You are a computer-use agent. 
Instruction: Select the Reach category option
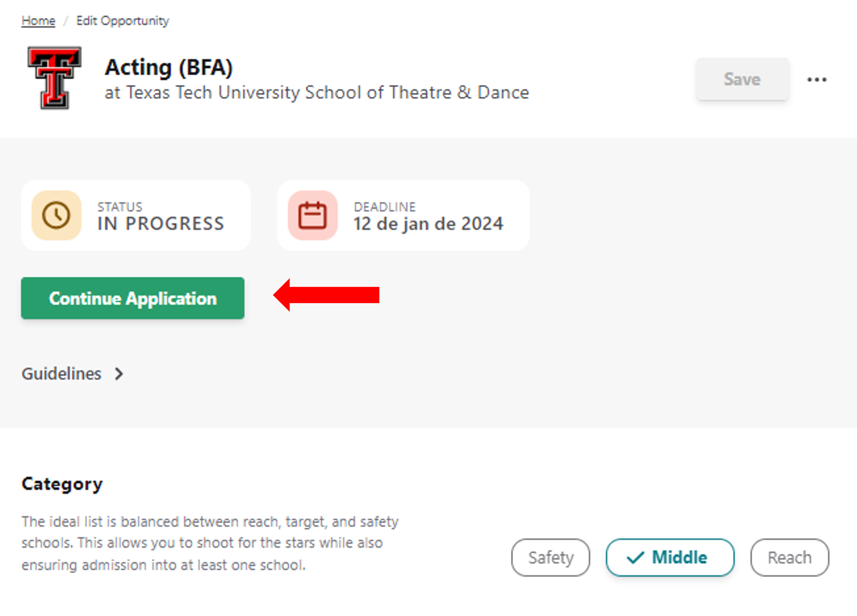tap(789, 558)
